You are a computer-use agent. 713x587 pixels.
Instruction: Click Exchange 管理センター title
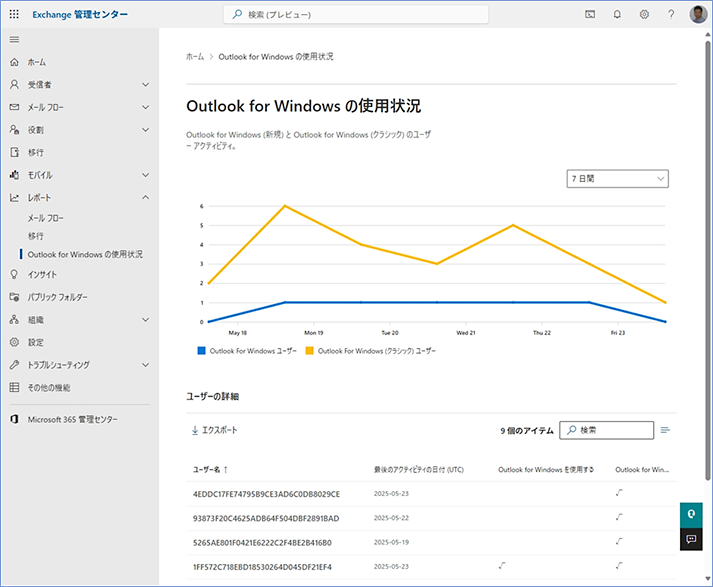point(80,15)
